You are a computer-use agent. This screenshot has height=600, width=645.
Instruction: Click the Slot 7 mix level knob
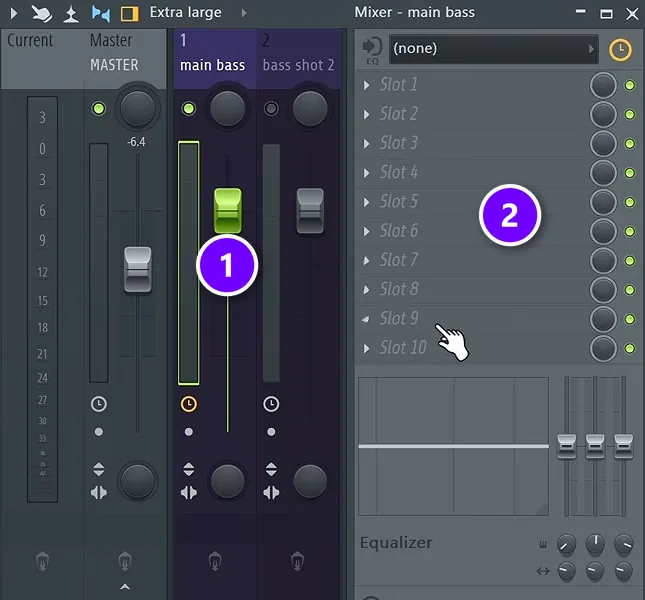(603, 261)
